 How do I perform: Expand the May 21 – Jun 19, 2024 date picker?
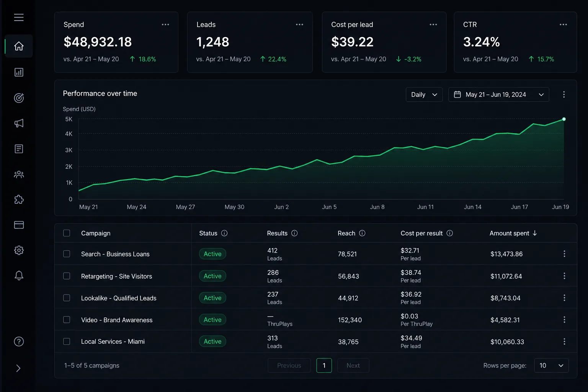pos(498,95)
